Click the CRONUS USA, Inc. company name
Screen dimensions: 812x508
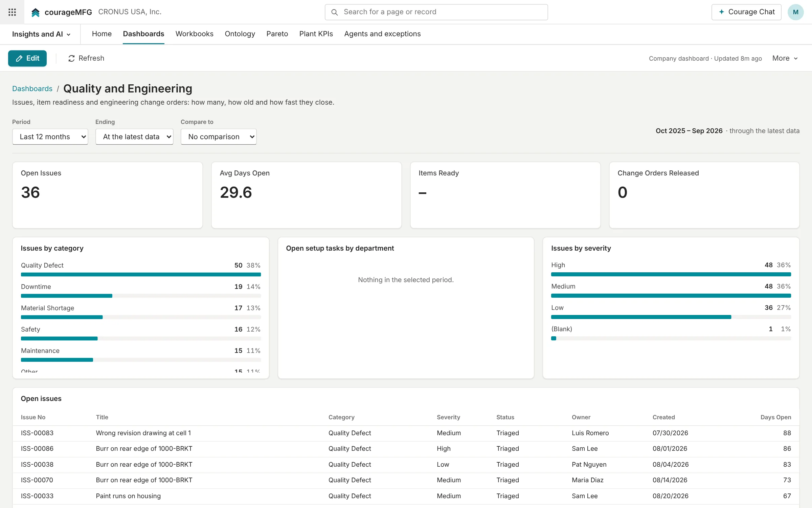[130, 12]
